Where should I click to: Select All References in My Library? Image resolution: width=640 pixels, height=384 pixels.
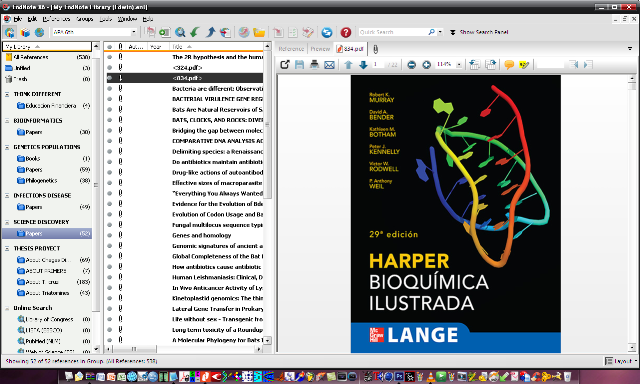(x=47, y=57)
